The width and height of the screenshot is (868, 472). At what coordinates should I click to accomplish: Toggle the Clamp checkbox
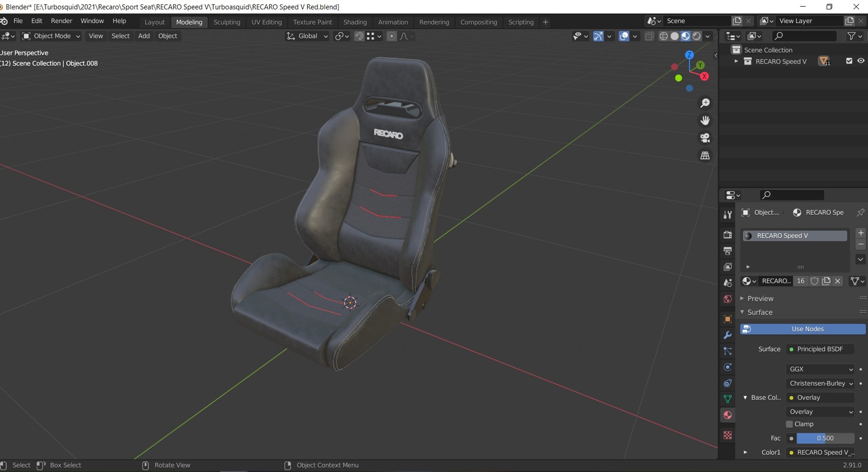click(789, 424)
